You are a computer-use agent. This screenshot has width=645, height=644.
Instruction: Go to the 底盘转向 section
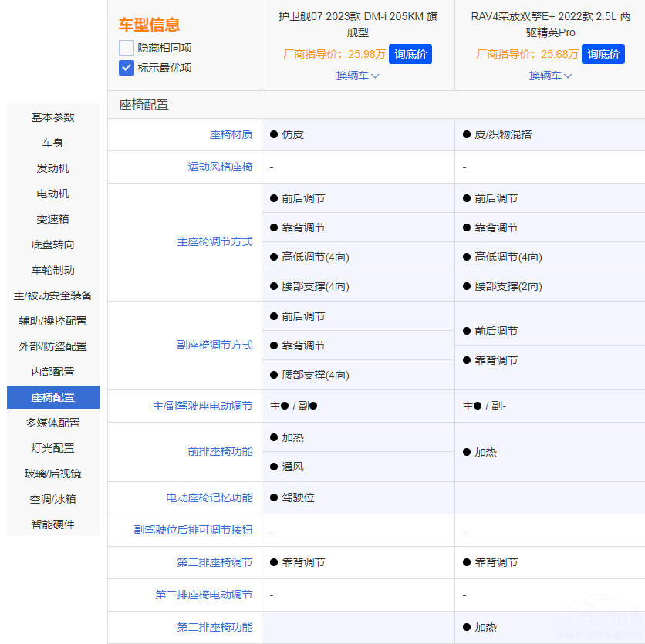(x=52, y=244)
